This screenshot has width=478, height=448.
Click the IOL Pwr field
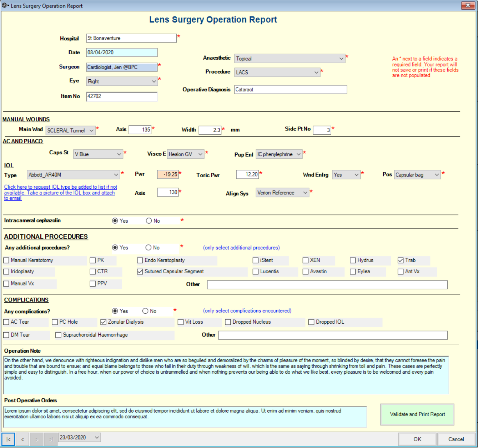tap(168, 174)
